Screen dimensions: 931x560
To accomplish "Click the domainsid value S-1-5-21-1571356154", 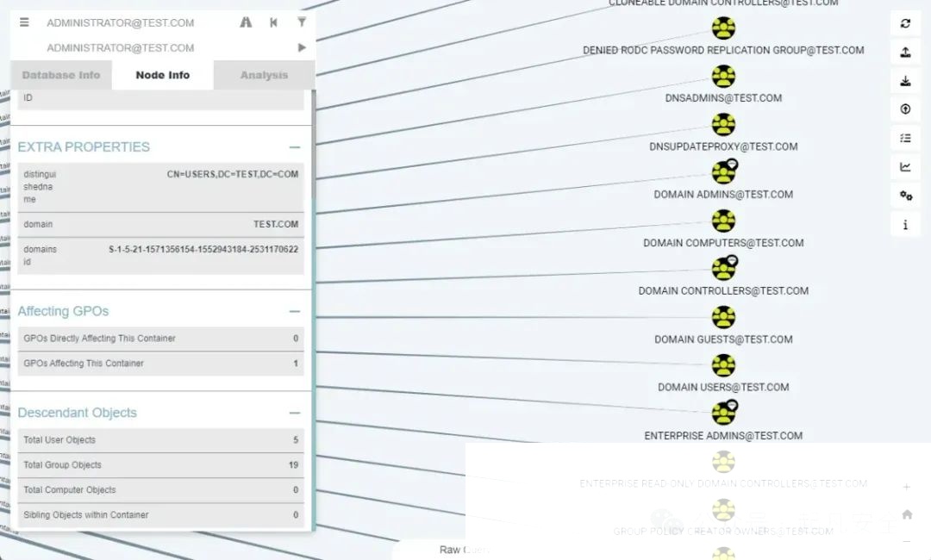I will pyautogui.click(x=203, y=249).
